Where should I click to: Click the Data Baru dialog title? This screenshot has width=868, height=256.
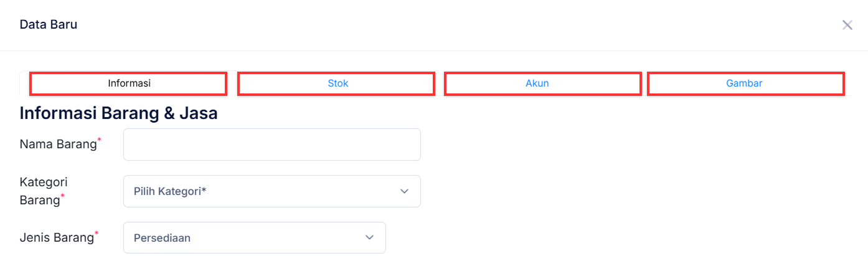[49, 25]
